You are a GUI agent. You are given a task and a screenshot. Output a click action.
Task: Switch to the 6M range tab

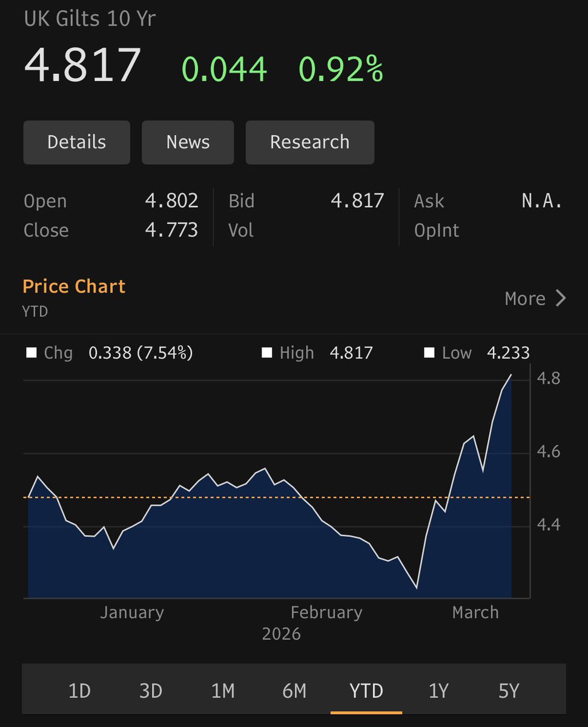294,691
